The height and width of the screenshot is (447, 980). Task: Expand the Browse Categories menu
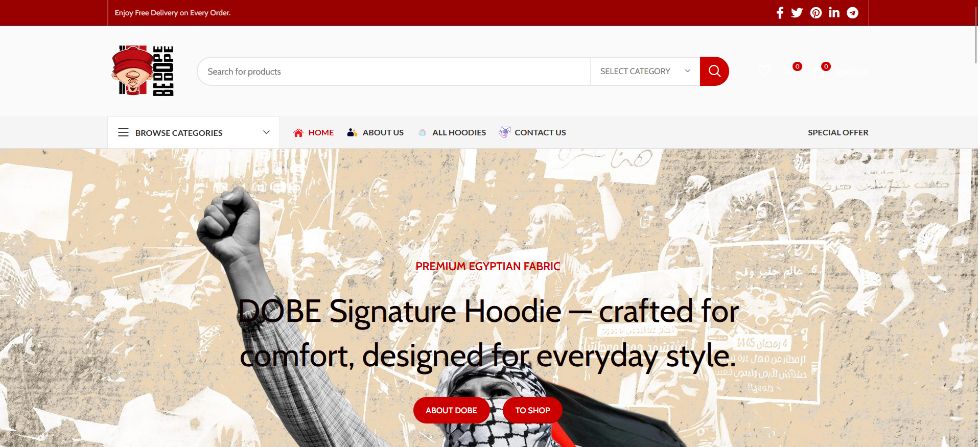pyautogui.click(x=194, y=133)
